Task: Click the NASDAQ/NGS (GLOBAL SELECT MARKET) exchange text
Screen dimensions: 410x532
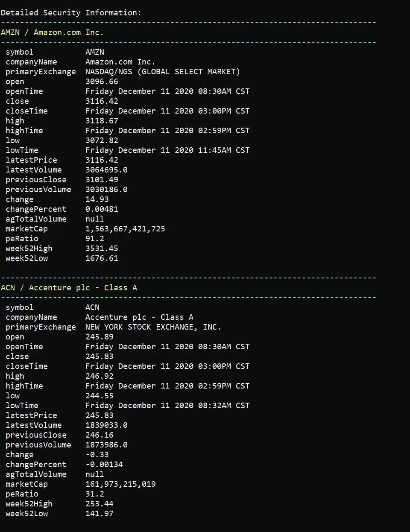Action: coord(162,72)
